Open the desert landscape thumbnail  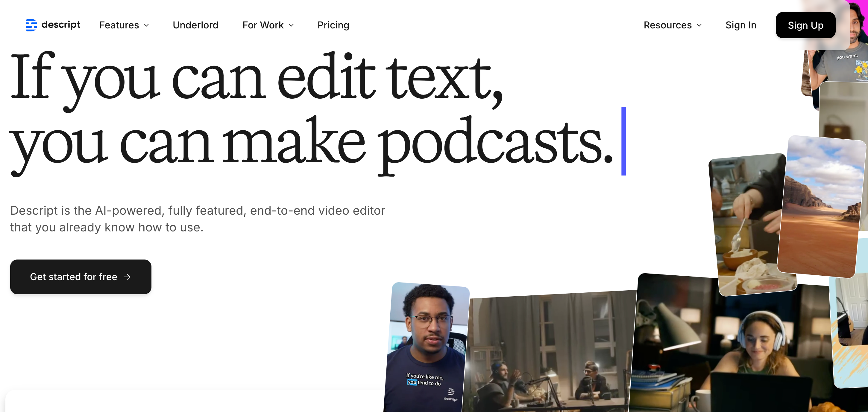tap(822, 207)
